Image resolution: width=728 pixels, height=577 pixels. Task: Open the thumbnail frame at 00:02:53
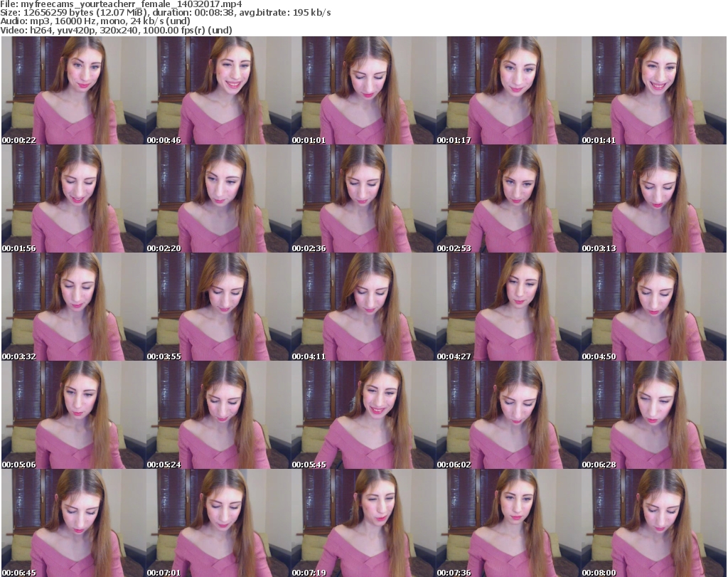[x=509, y=198]
